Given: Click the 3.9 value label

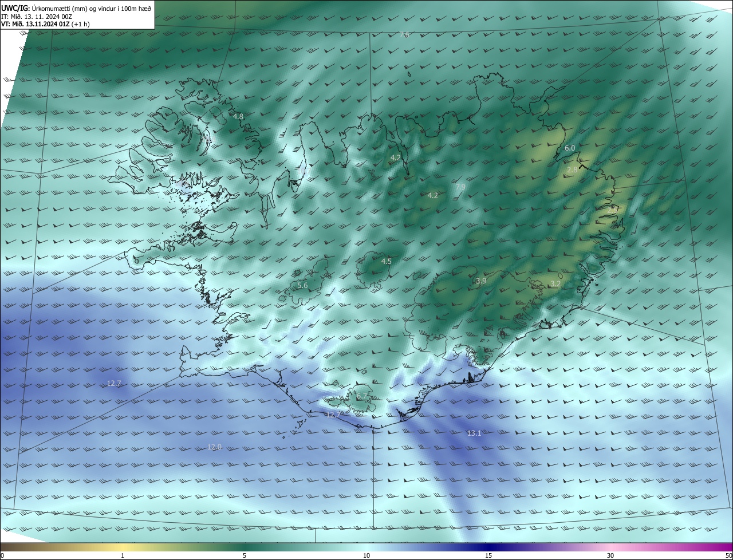Looking at the screenshot, I should pyautogui.click(x=481, y=281).
